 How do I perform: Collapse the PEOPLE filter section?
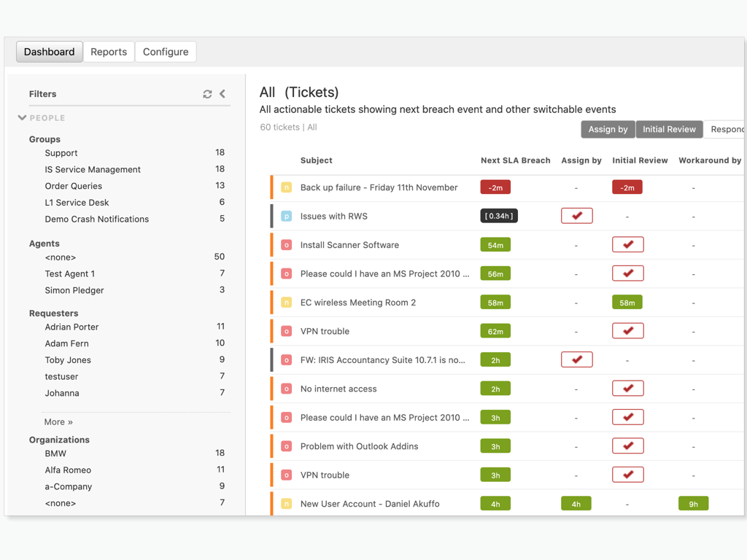[x=23, y=117]
